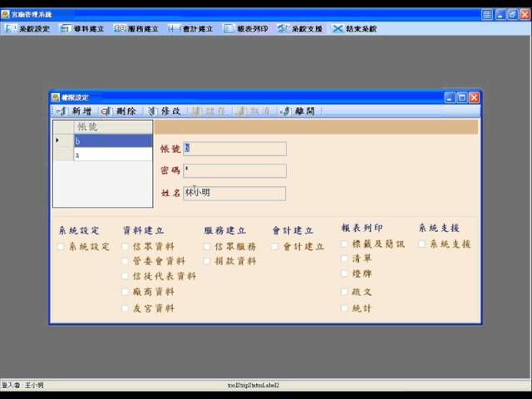Click the 宮廟管理系統 app icon in title bar
Image resolution: width=532 pixels, height=399 pixels.
click(x=5, y=15)
